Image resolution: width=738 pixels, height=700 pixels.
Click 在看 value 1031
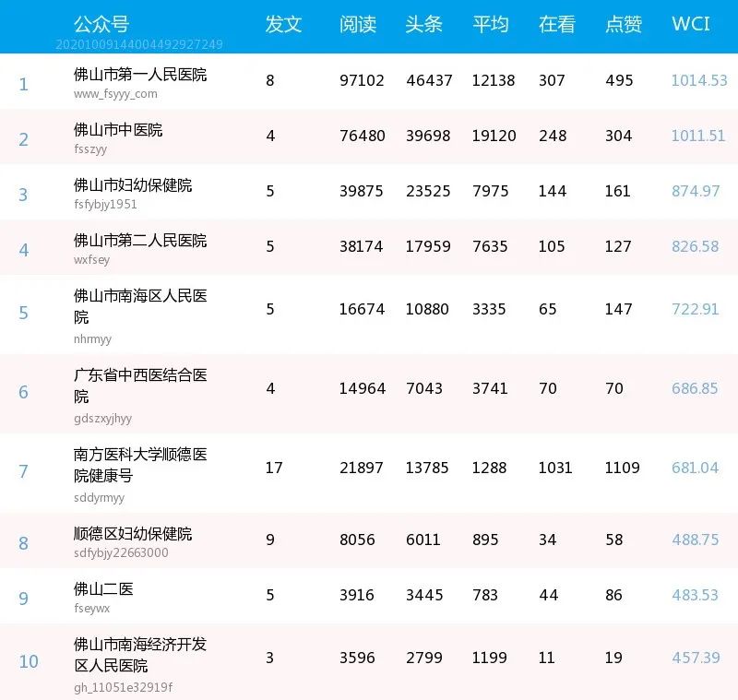pyautogui.click(x=555, y=468)
